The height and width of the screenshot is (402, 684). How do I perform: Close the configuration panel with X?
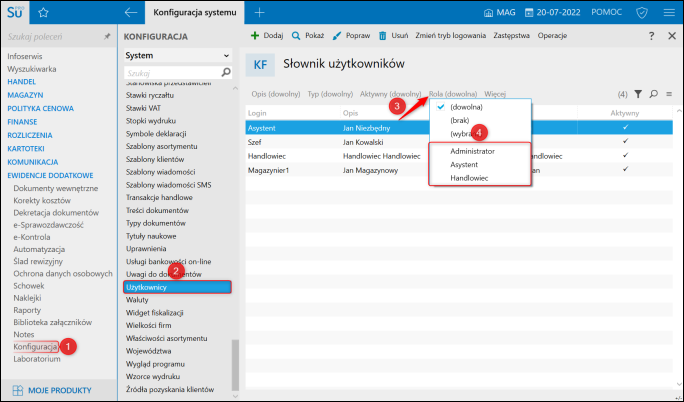[672, 36]
